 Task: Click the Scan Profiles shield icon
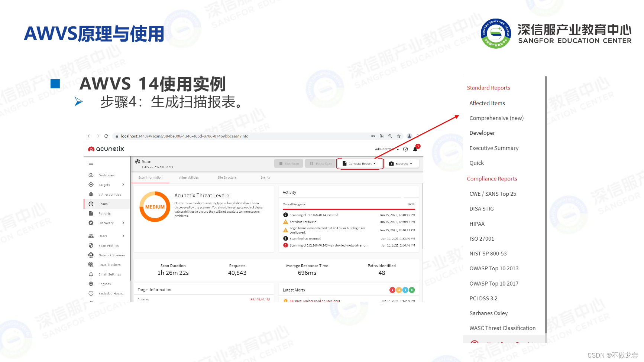coord(91,245)
